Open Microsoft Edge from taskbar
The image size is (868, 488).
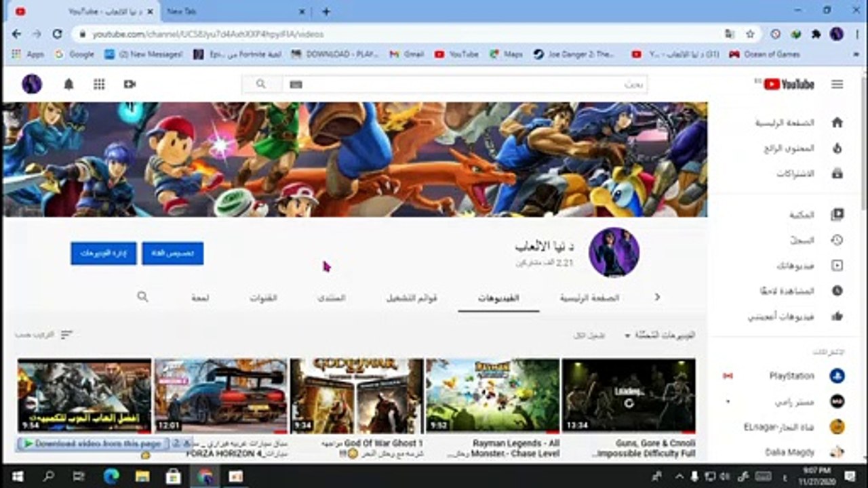(111, 476)
